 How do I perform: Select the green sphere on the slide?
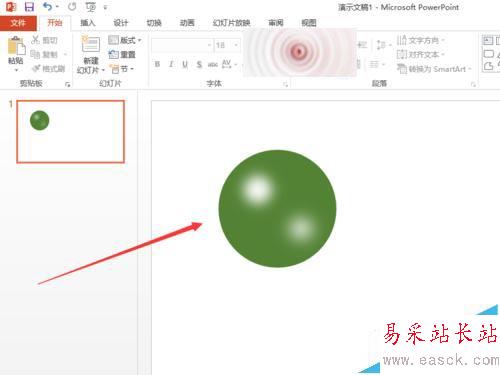(277, 209)
